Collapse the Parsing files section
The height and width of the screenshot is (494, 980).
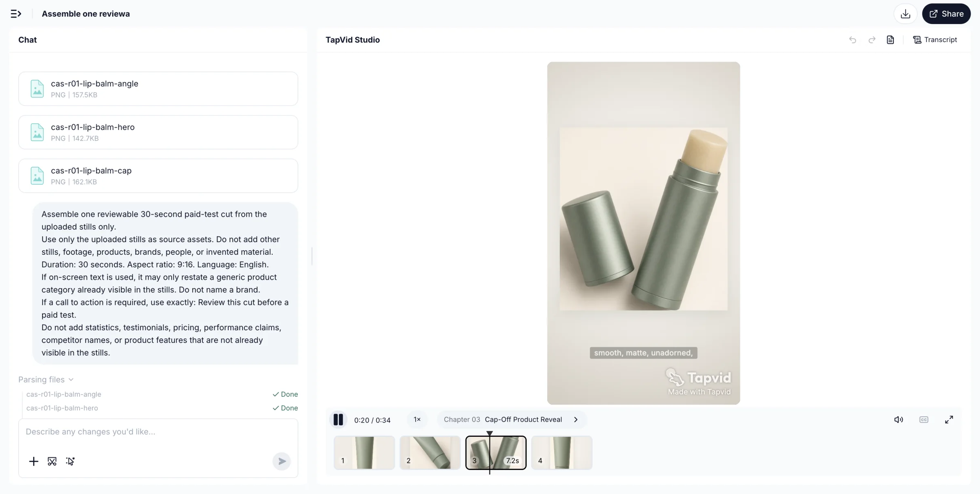46,379
